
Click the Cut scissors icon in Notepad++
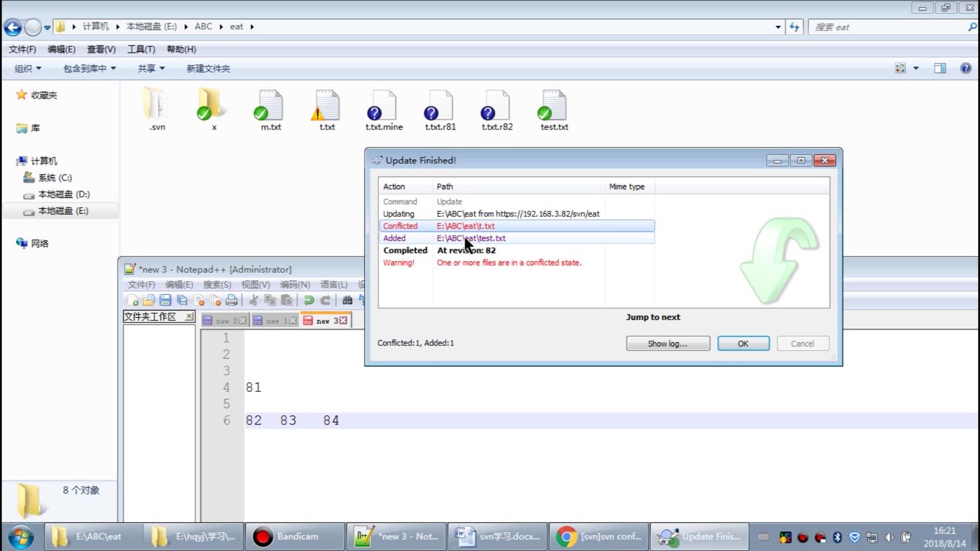tap(254, 300)
